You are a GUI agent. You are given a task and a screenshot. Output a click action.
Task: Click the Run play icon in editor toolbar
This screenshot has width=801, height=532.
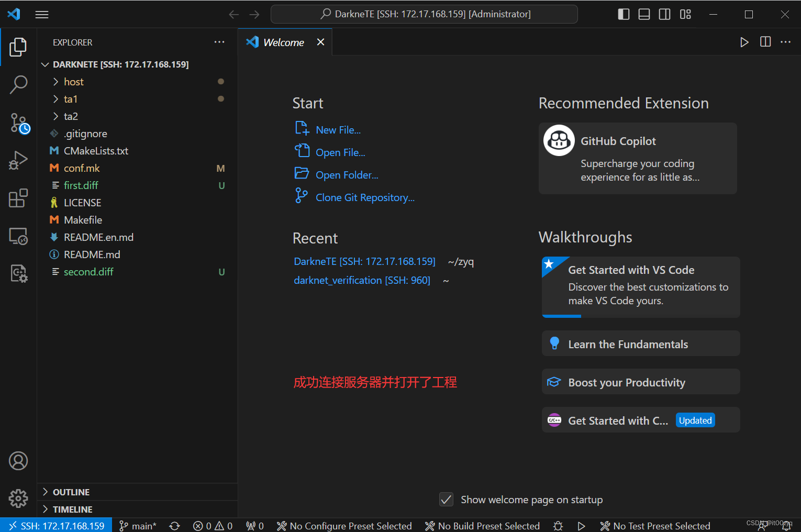(x=744, y=42)
